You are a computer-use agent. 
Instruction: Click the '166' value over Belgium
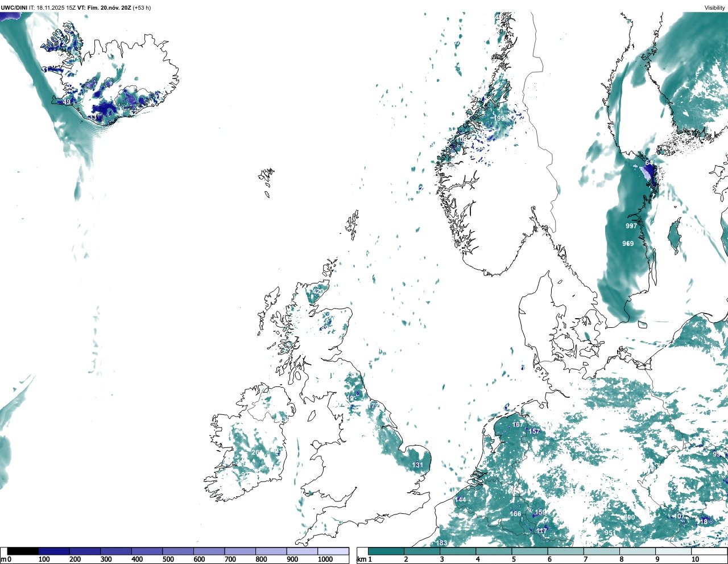(x=515, y=514)
